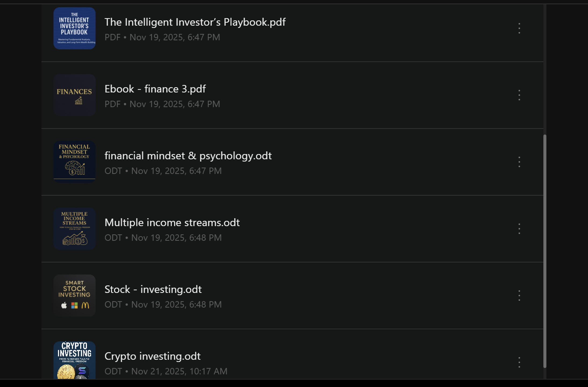Open kebab menu for Multiple income streams.odt
The image size is (588, 387).
(x=519, y=229)
